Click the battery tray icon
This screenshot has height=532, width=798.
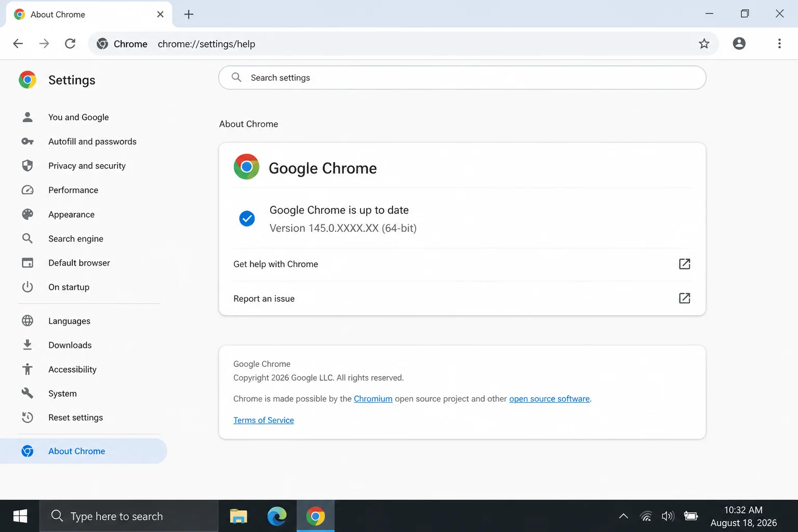[x=691, y=516]
